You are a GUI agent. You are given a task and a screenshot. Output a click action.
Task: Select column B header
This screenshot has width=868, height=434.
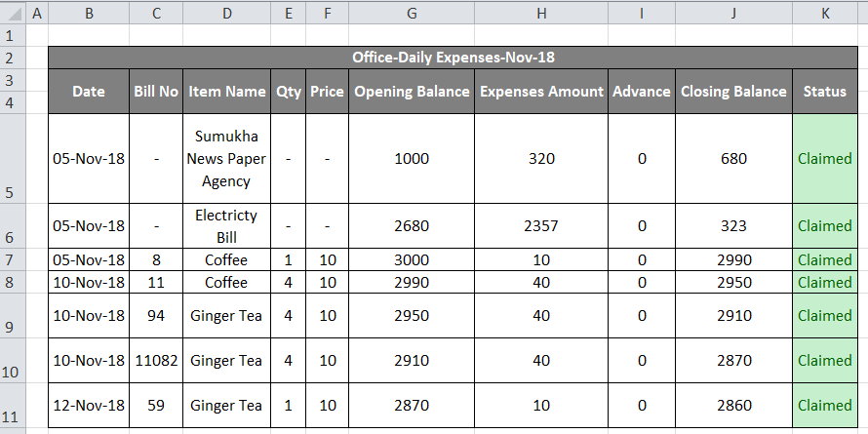89,12
